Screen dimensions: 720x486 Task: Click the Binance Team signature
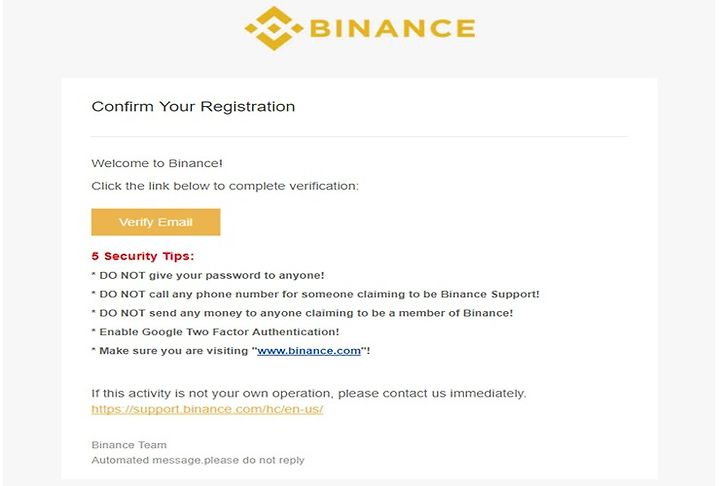tap(129, 445)
